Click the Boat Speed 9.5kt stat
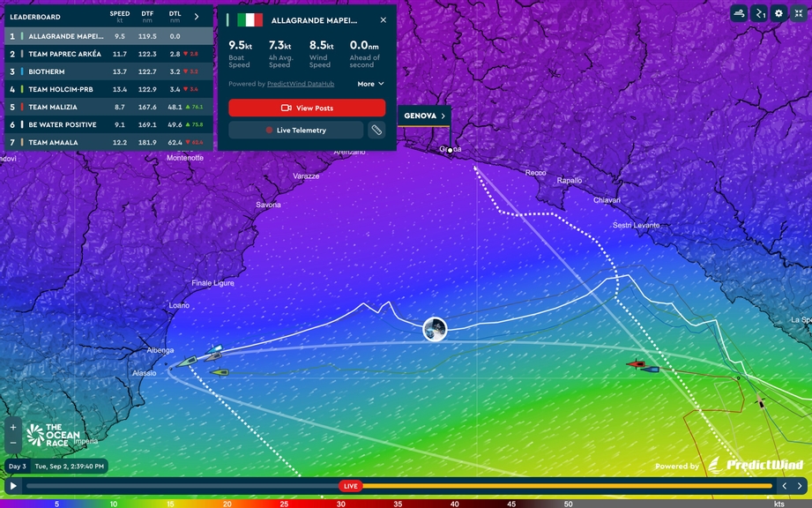This screenshot has width=812, height=508. 240,54
